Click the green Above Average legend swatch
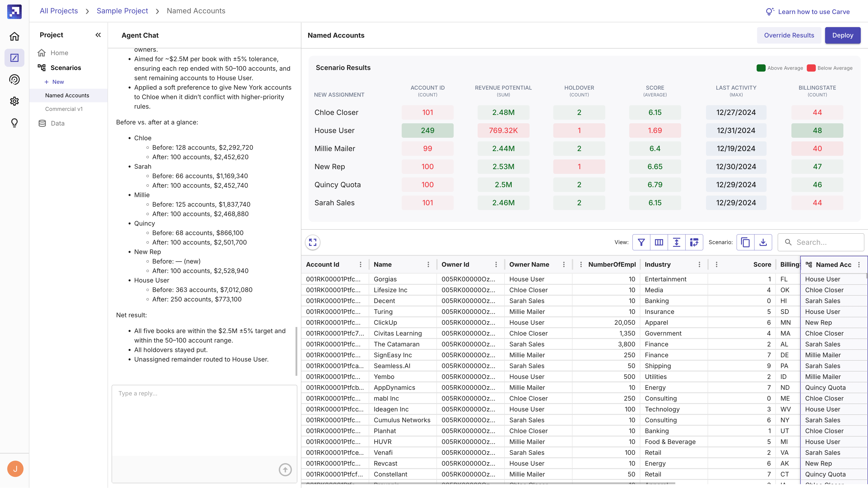Viewport: 868px width, 488px height. (x=761, y=68)
